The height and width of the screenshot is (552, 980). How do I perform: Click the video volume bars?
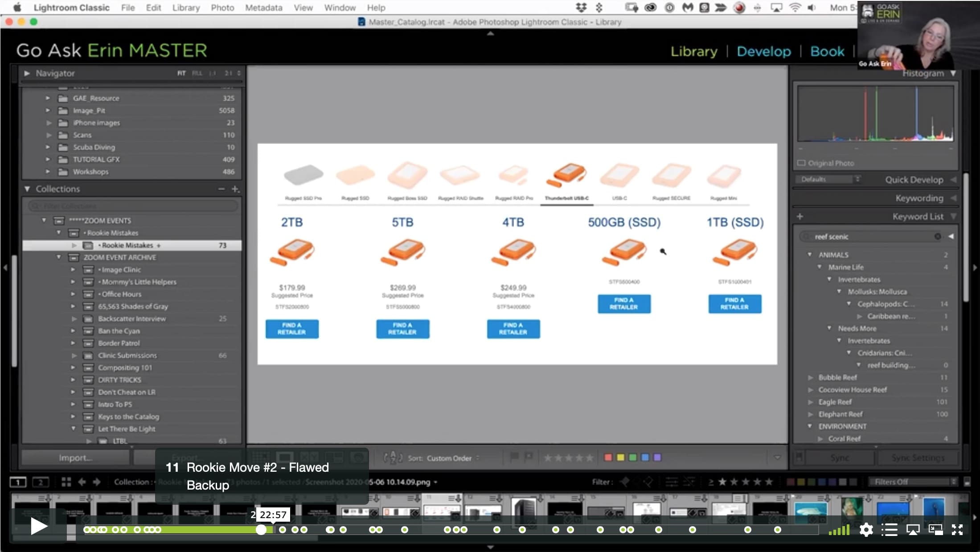pyautogui.click(x=839, y=530)
